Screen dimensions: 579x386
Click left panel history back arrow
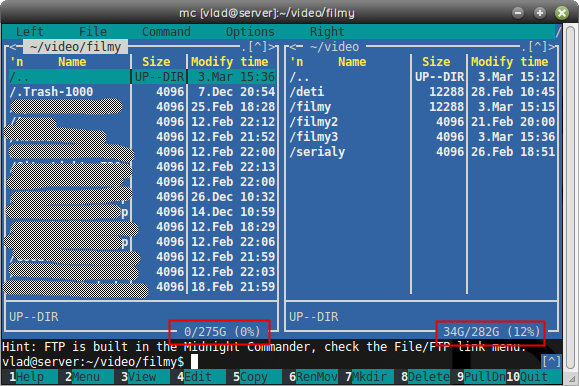tap(13, 47)
